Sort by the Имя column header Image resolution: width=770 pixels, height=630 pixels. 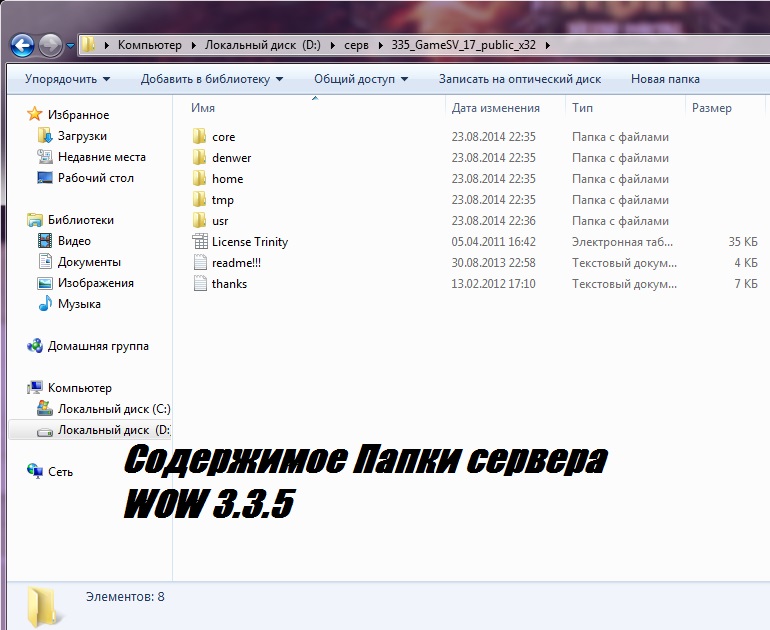click(x=203, y=108)
